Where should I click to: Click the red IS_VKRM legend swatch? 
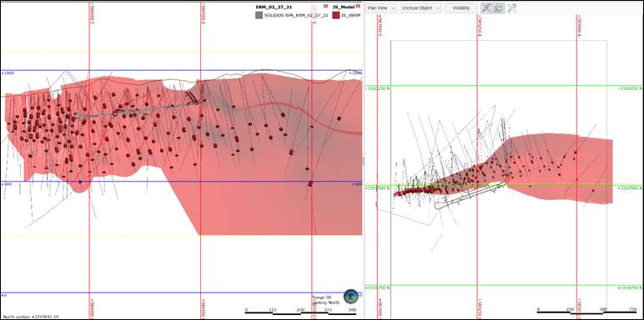[x=336, y=15]
